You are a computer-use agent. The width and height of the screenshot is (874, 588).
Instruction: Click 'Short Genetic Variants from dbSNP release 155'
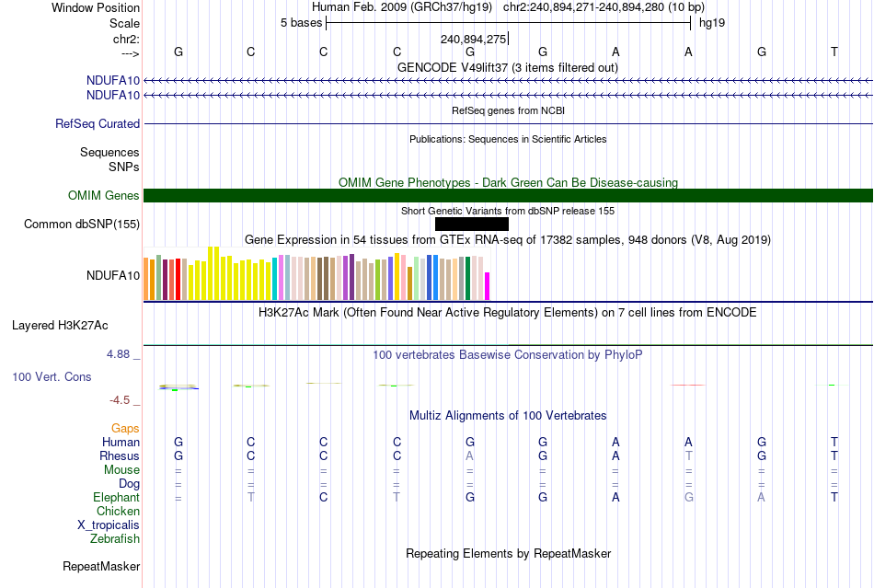pyautogui.click(x=508, y=211)
